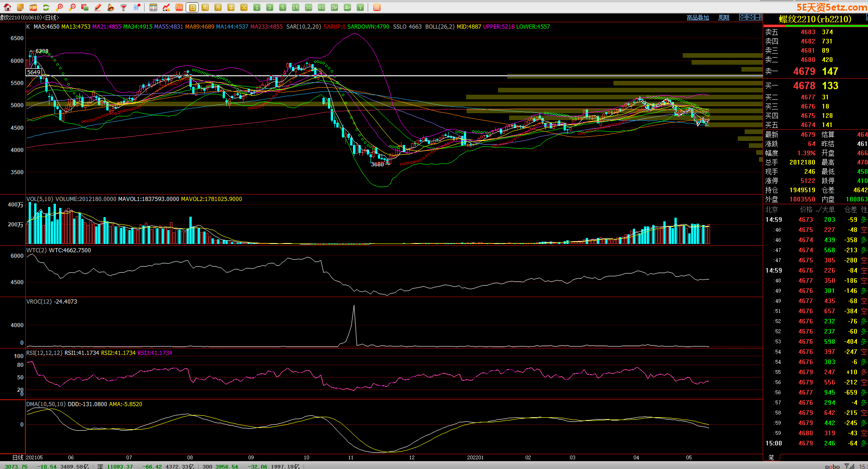Click the left arrow navigation icon

click(x=743, y=17)
